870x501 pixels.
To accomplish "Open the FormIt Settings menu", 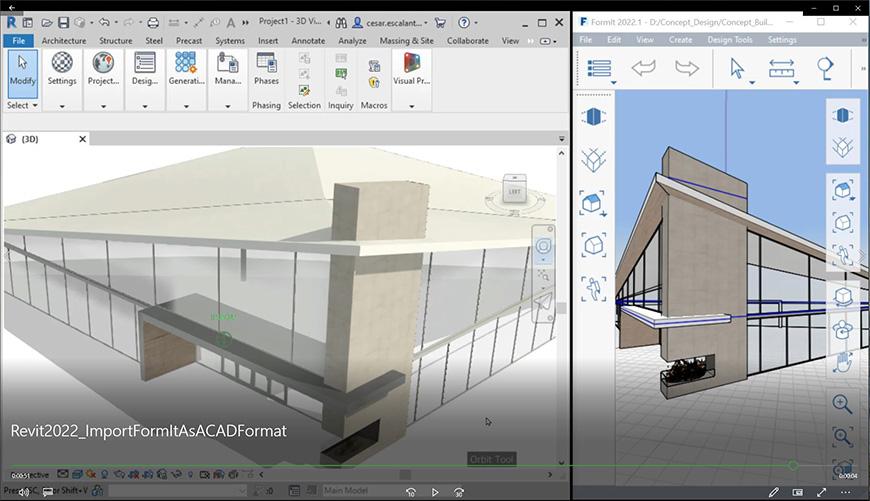I will click(782, 40).
